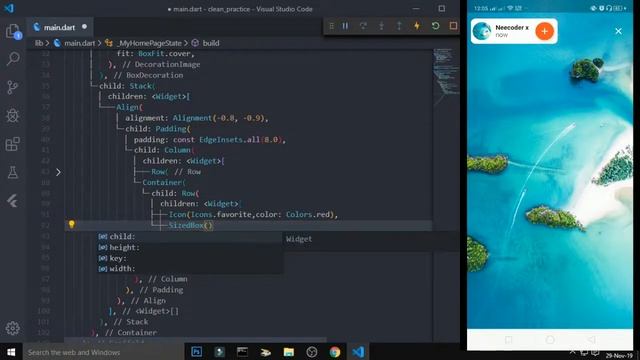Screen dimensions: 640x360
Task: Choose the height: suggestion
Action: coord(190,247)
